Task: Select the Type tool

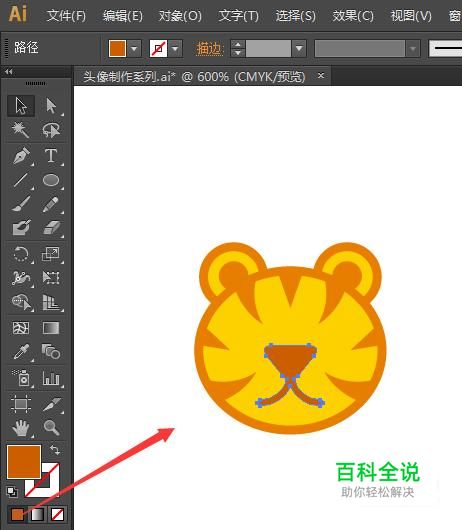Action: click(51, 156)
